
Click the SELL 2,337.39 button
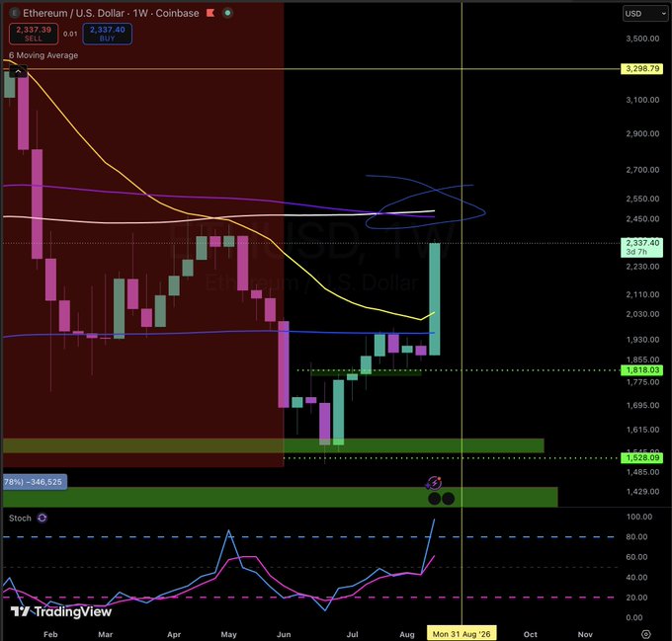tap(34, 34)
